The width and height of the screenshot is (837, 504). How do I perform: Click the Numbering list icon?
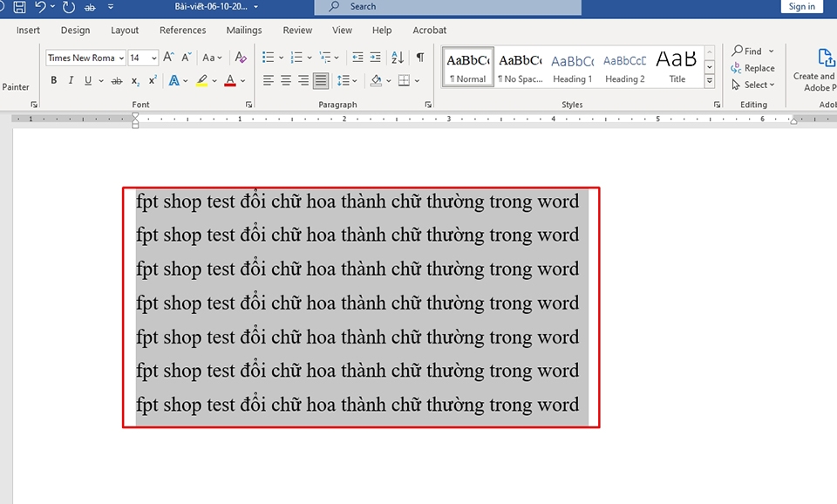[296, 58]
